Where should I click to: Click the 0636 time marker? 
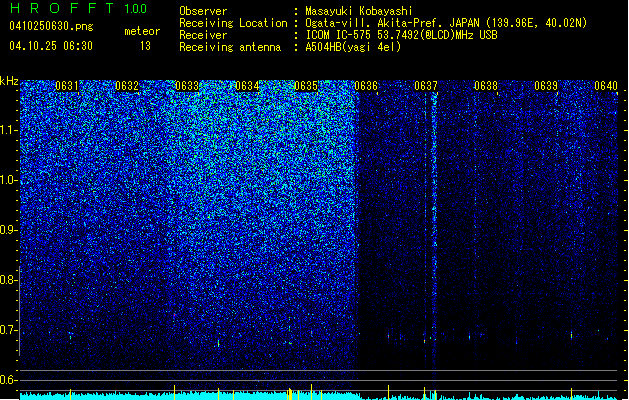pyautogui.click(x=366, y=86)
